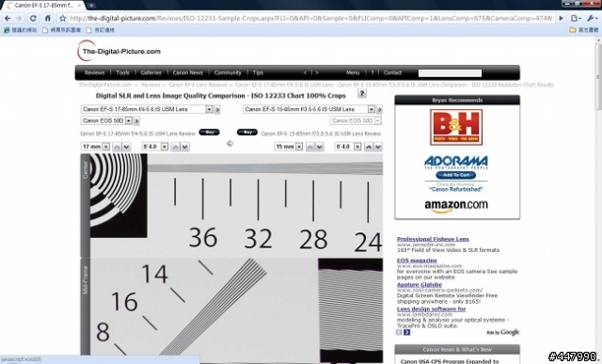Open the 15 mm focal length dropdown
Screen dimensions: 602x364
click(289, 147)
